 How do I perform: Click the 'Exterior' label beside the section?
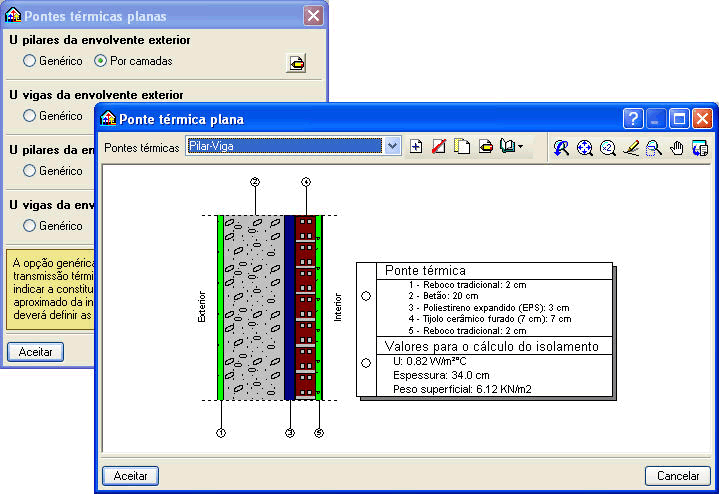point(201,307)
